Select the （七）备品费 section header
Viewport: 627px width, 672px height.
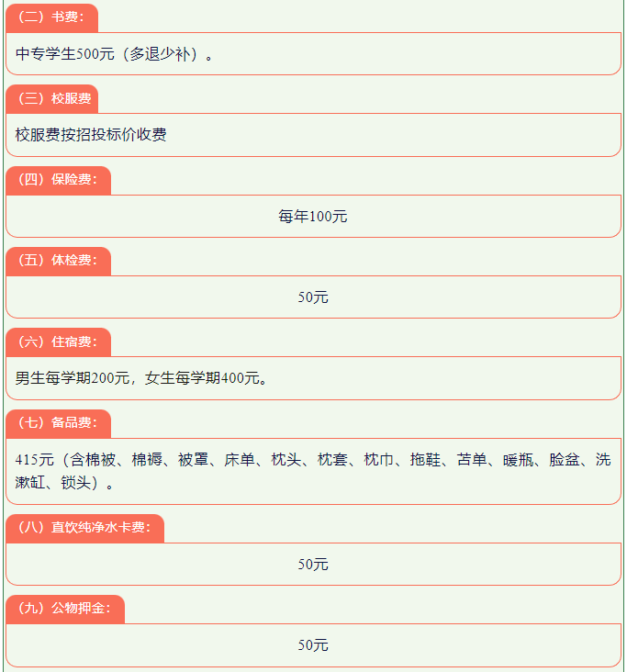click(58, 423)
